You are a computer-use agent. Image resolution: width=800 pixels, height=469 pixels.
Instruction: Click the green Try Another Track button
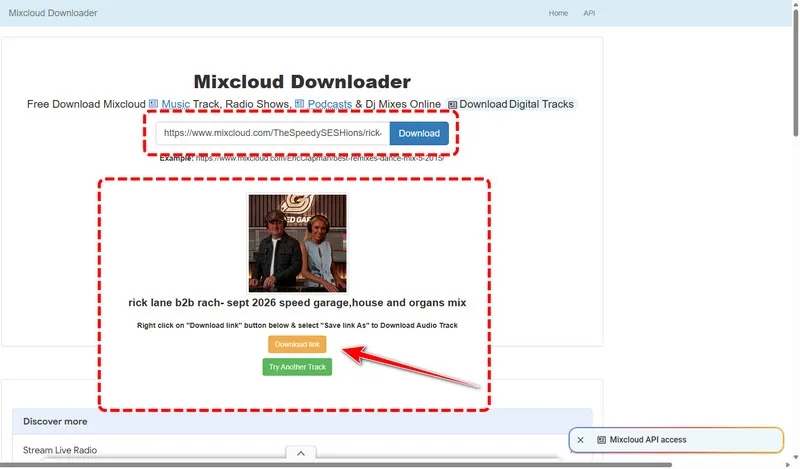coord(297,367)
